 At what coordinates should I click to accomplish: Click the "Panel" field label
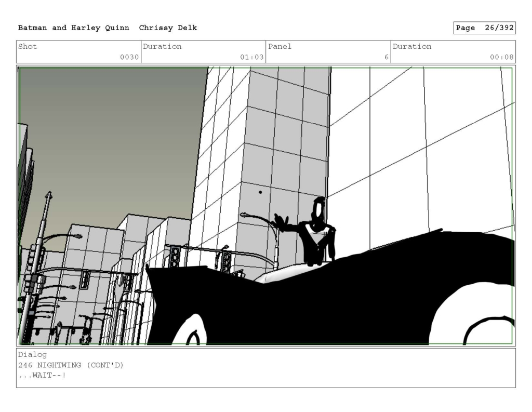(x=280, y=46)
